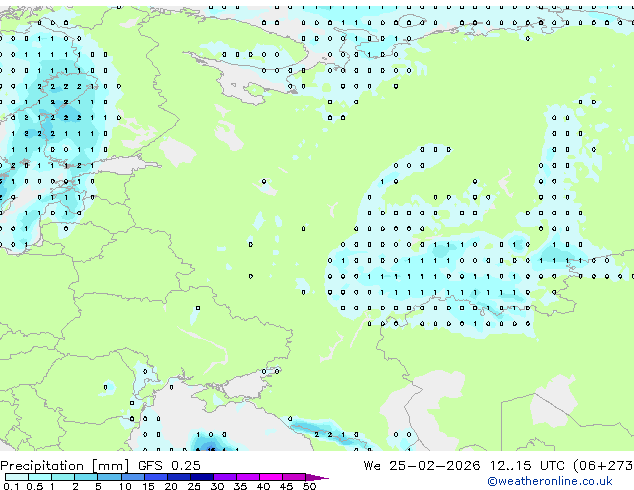Click the above-50 mm legend arrow tip
Image resolution: width=634 pixels, height=490 pixels.
(317, 477)
